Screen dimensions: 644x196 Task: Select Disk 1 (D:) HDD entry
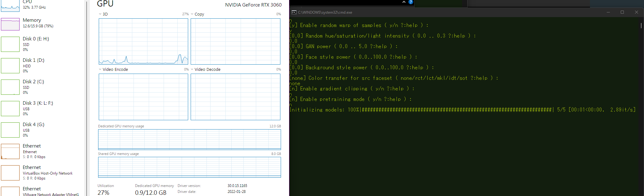tap(43, 66)
